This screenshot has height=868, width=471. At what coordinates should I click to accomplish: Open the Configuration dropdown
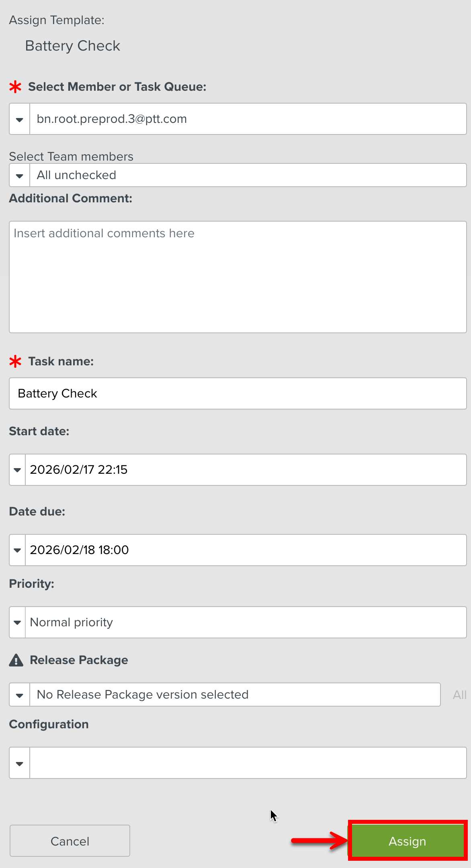(19, 763)
